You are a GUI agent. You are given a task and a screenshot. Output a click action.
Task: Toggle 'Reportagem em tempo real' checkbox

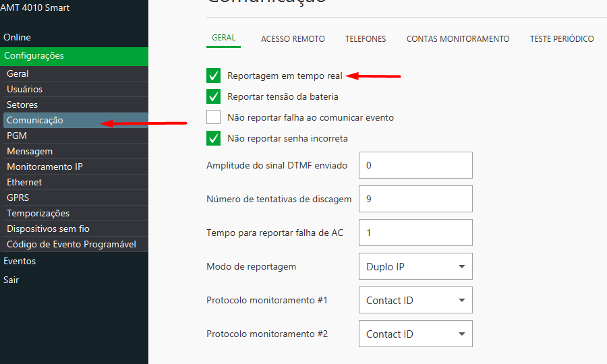click(x=214, y=75)
